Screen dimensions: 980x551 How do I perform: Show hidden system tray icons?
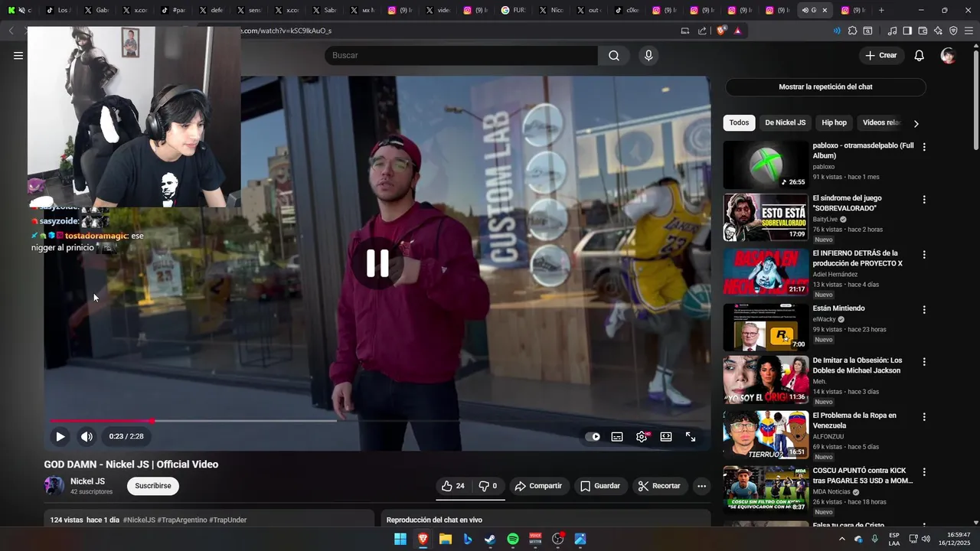[x=842, y=539]
